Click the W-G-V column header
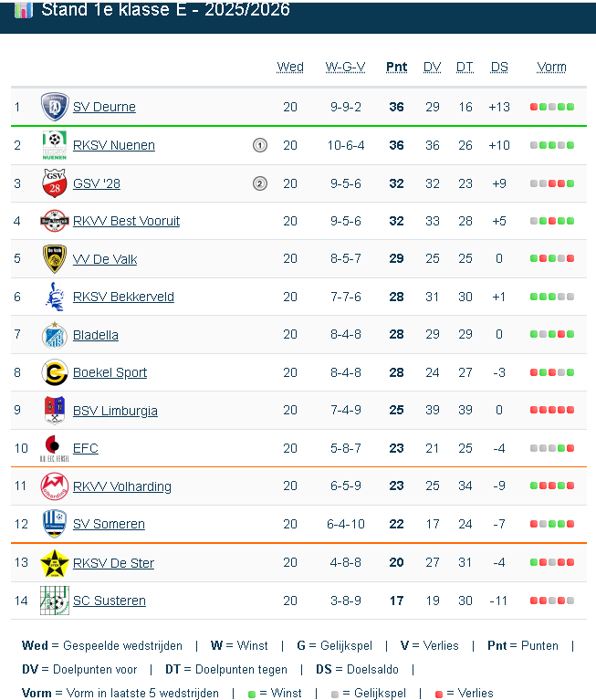 pos(346,67)
